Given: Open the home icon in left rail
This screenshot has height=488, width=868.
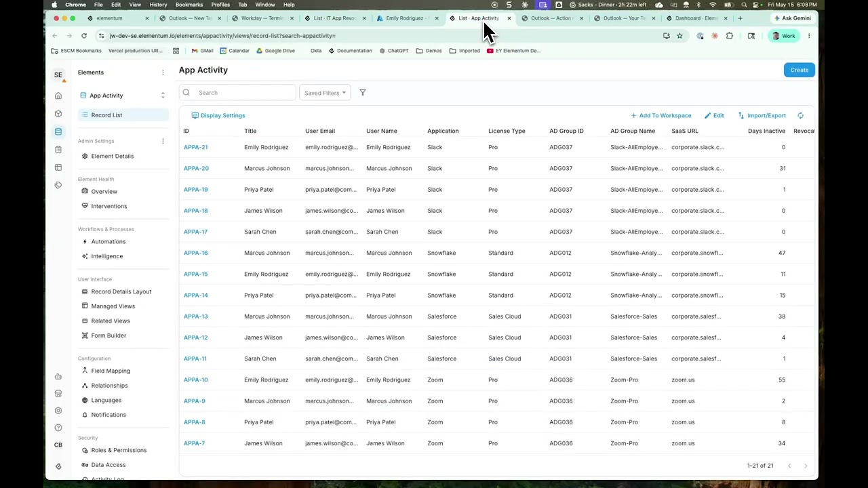Looking at the screenshot, I should (x=58, y=96).
